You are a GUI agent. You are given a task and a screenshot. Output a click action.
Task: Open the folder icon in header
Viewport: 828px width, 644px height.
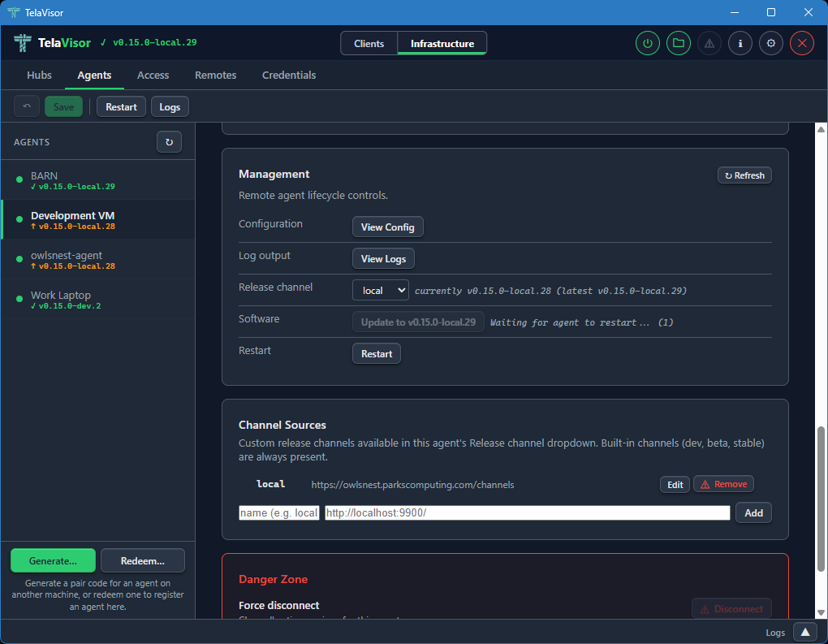tap(679, 43)
